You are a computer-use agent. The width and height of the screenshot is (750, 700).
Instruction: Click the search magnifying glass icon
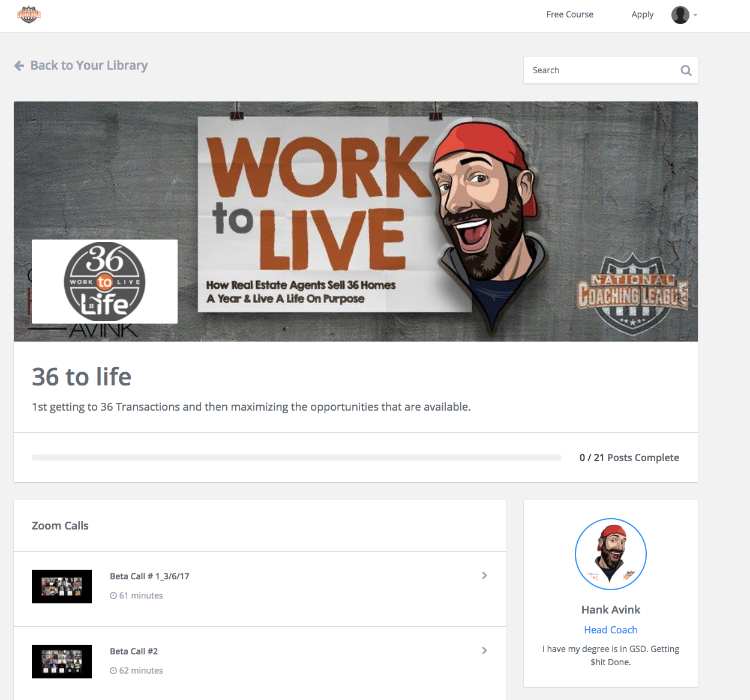pyautogui.click(x=686, y=70)
